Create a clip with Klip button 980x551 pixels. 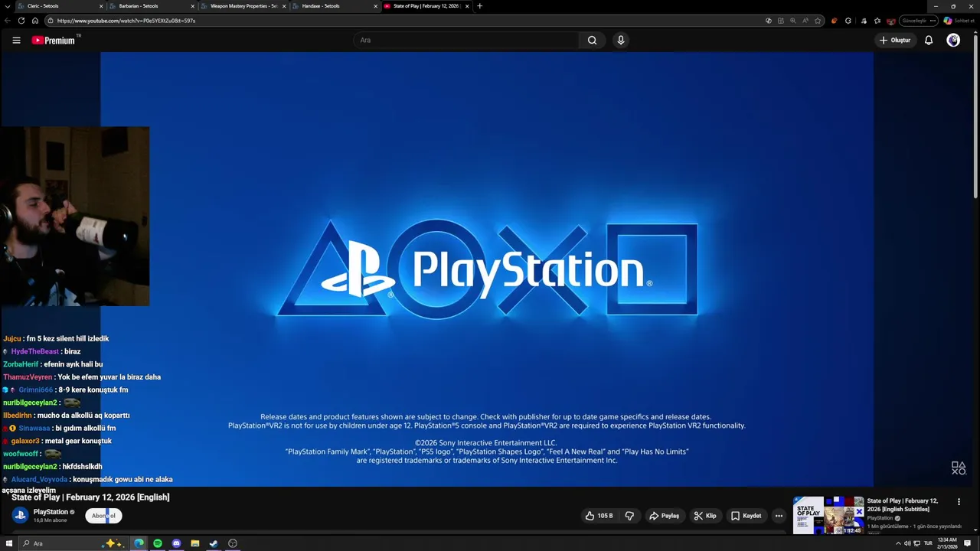pos(705,516)
